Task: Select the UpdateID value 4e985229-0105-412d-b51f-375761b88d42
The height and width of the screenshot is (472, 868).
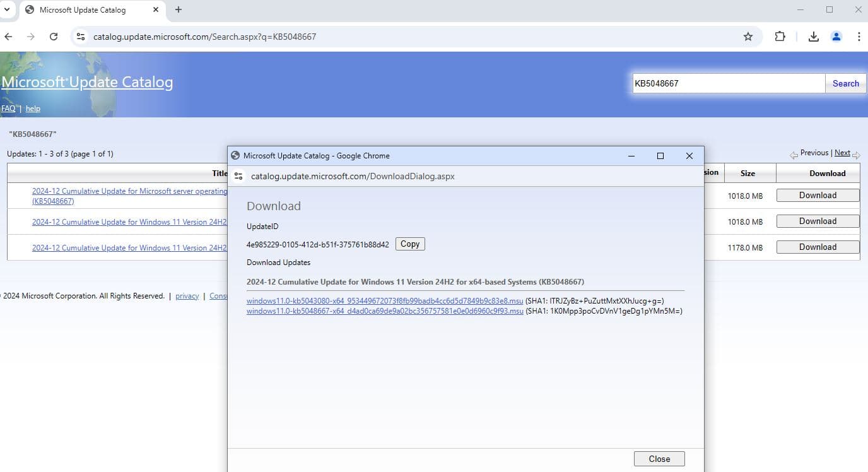Action: (318, 244)
